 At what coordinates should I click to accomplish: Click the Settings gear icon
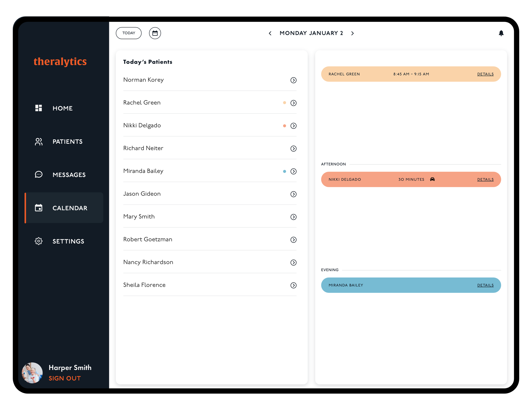tap(39, 241)
